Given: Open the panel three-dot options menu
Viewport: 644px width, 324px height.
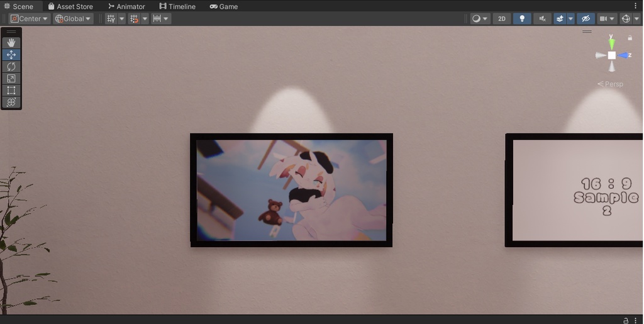Looking at the screenshot, I should tap(636, 6).
